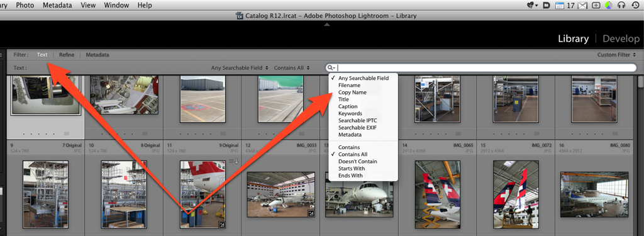The width and height of the screenshot is (644, 236).
Task: Select thumbnail 9 labeled 7 Original
Action: (x=45, y=194)
